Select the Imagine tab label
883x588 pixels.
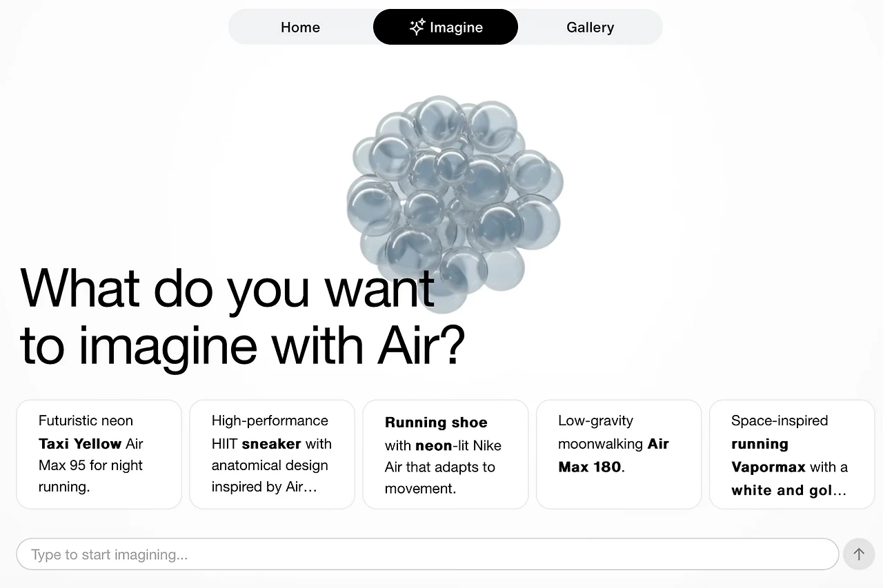tap(456, 28)
